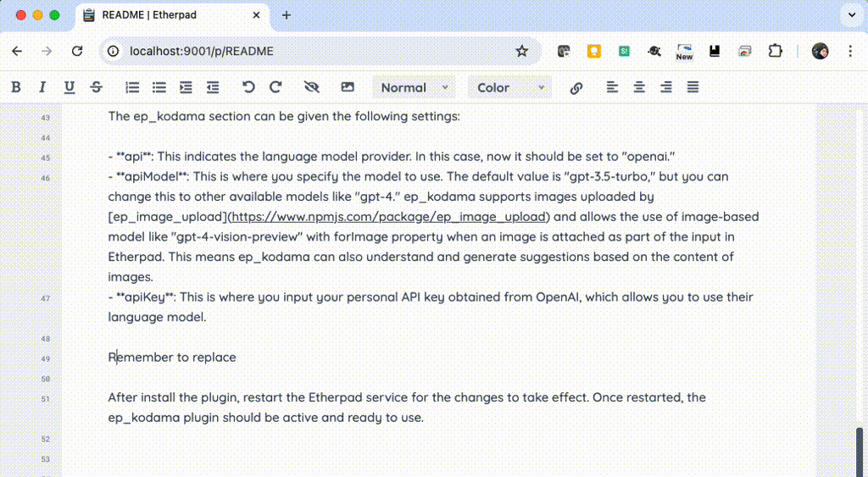Align text center
The height and width of the screenshot is (477, 868).
tap(639, 87)
